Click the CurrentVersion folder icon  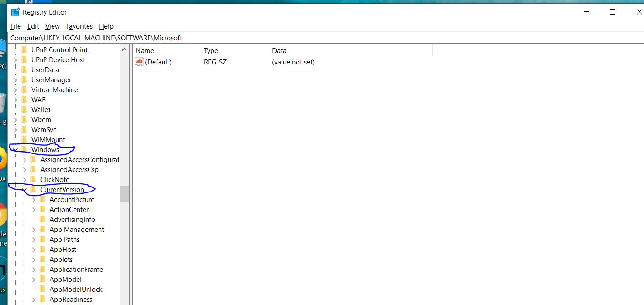click(x=34, y=189)
